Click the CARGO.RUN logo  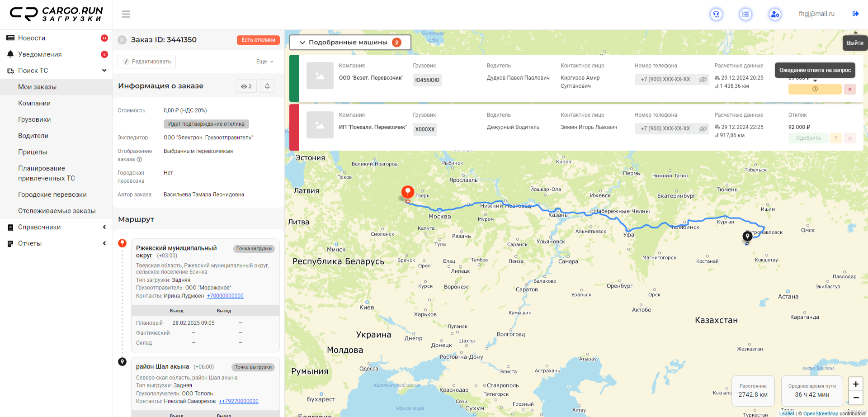tap(57, 14)
